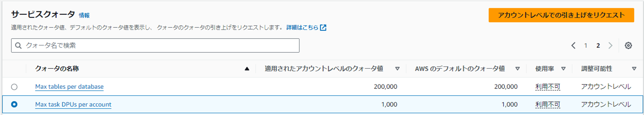Select Max tables per database radio
Screen dimensions: 644x115
coord(14,87)
